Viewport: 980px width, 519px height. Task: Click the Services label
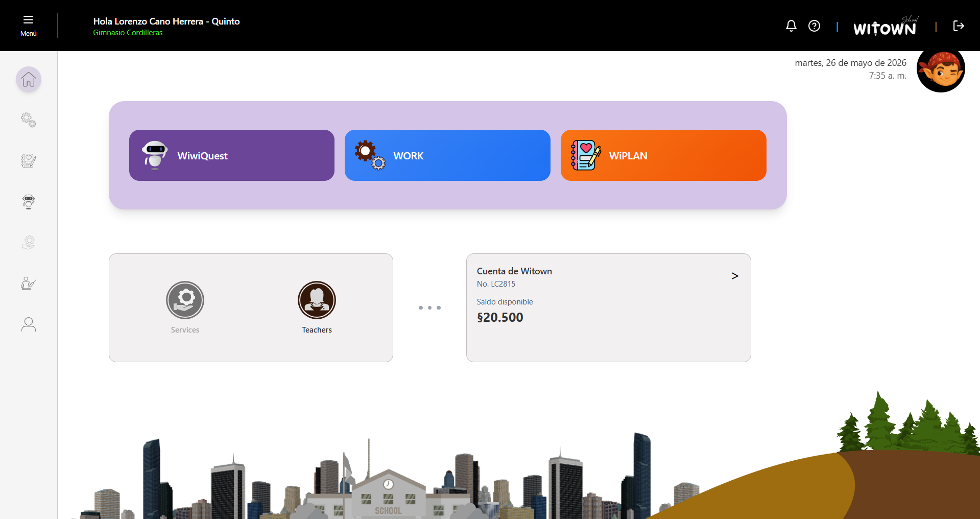pos(185,330)
